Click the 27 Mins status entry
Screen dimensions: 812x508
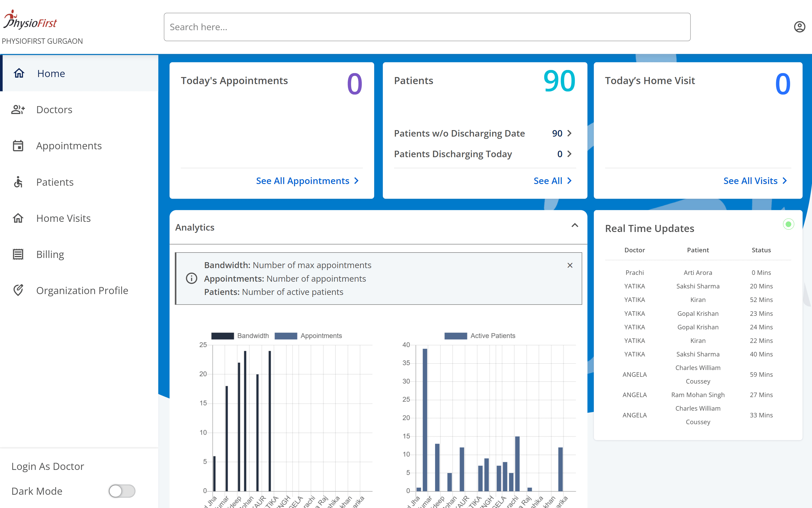tap(761, 395)
